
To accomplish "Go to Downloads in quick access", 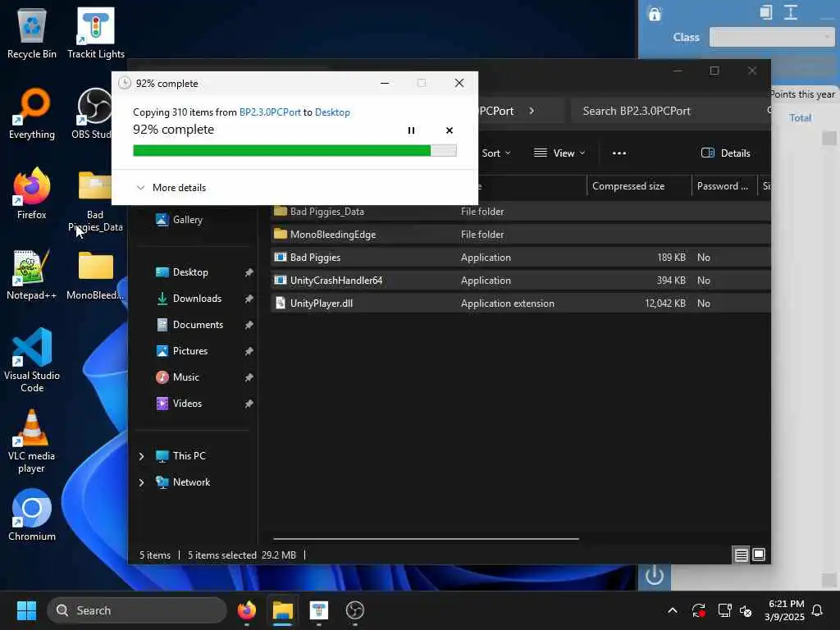I will tap(197, 299).
